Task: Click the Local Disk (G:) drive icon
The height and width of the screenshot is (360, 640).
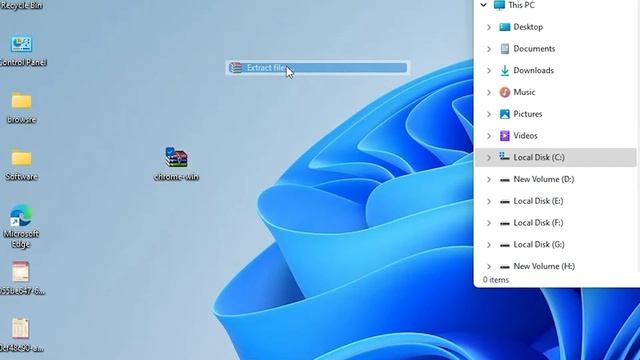Action: pos(504,245)
